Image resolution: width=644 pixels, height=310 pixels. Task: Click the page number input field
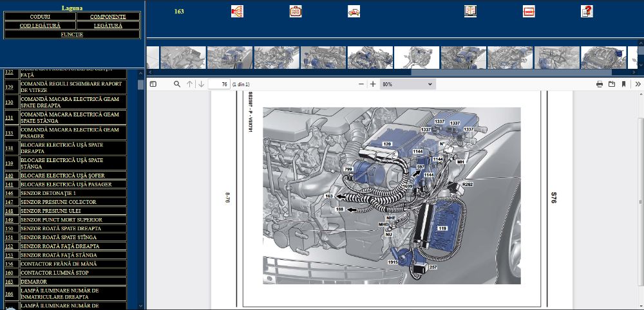pos(220,84)
